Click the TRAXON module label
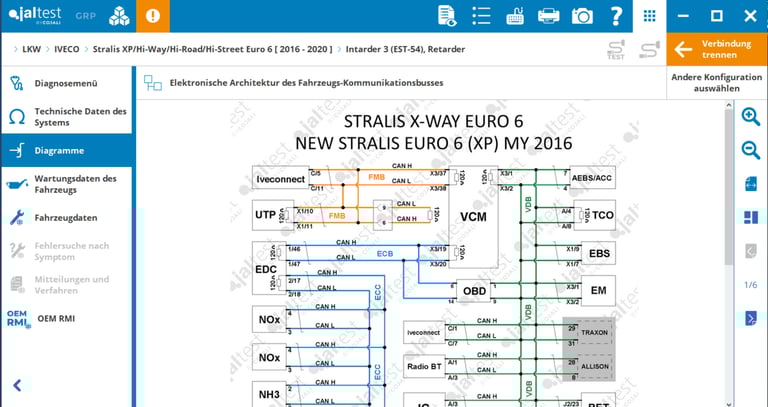This screenshot has width=768, height=407. click(x=595, y=333)
